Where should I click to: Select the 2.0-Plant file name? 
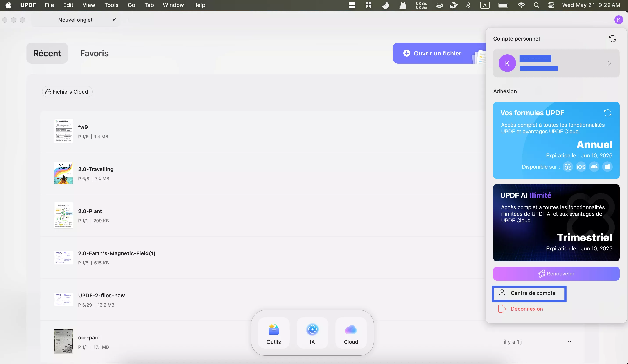click(90, 211)
